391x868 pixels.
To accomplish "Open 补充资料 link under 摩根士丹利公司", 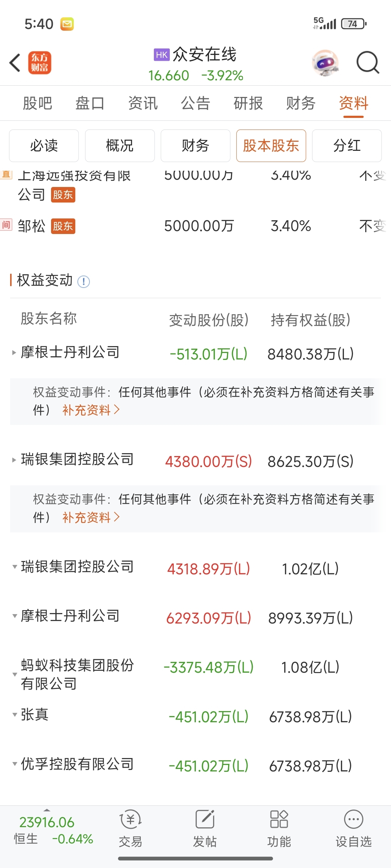I will (x=91, y=410).
